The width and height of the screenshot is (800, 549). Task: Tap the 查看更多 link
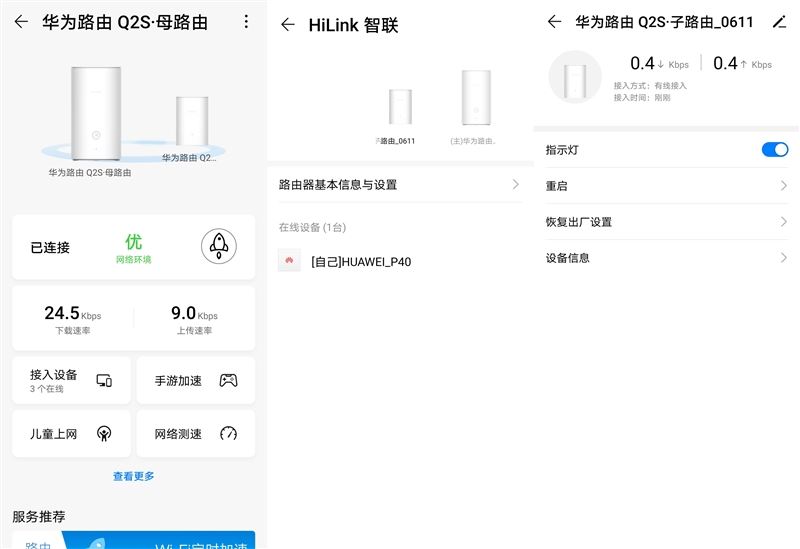133,477
